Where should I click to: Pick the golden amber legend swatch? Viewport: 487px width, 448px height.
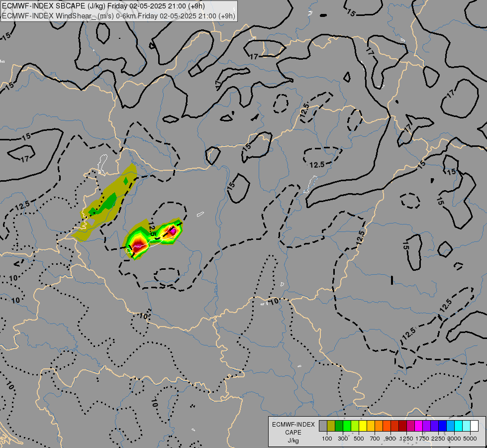coord(371,426)
